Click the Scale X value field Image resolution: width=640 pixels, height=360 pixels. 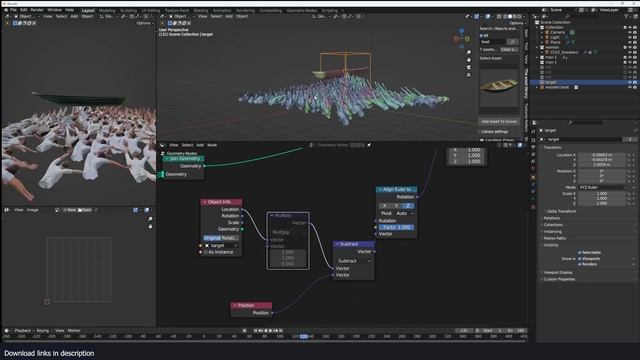click(602, 193)
